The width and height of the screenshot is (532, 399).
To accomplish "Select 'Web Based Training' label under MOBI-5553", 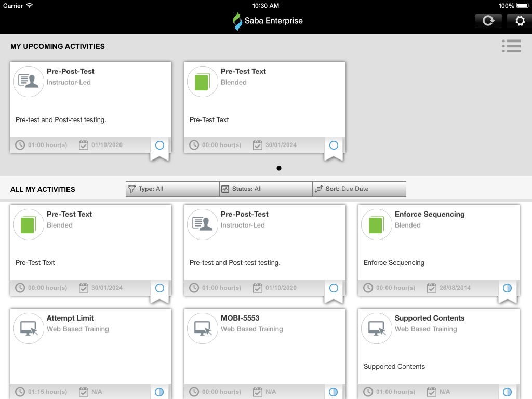I will point(252,329).
